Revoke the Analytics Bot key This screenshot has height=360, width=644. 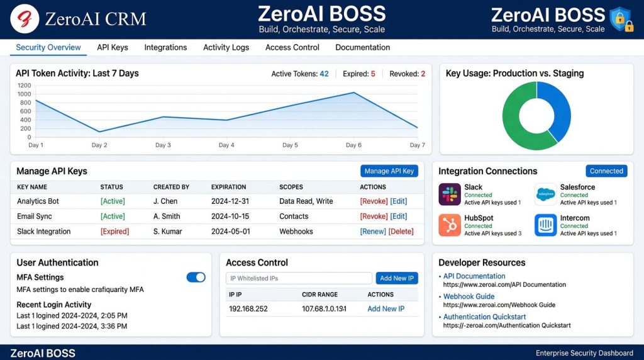pos(374,201)
